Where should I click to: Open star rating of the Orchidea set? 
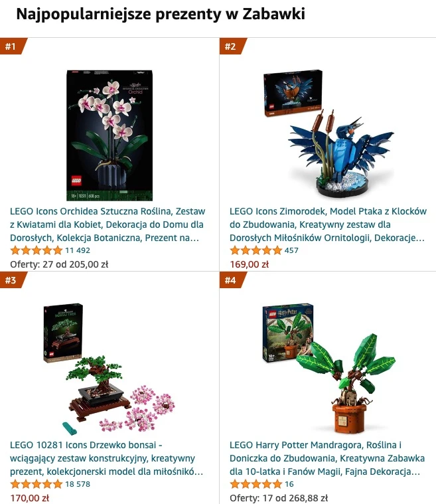click(x=36, y=250)
